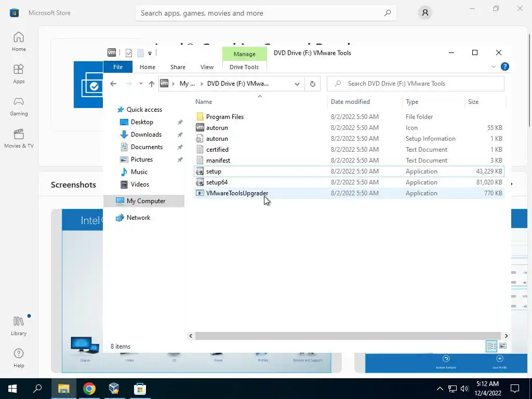This screenshot has width=532, height=399.
Task: Switch to the View ribbon tab
Action: pyautogui.click(x=207, y=67)
